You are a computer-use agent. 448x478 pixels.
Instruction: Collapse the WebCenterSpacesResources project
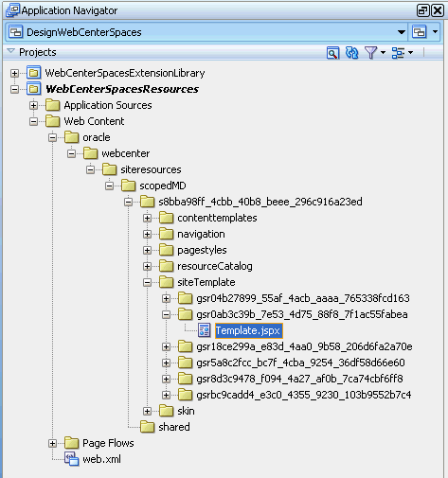coord(14,90)
